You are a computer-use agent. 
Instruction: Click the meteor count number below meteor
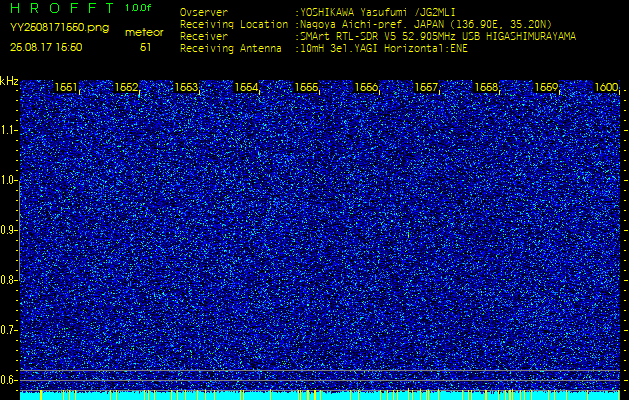pyautogui.click(x=145, y=47)
